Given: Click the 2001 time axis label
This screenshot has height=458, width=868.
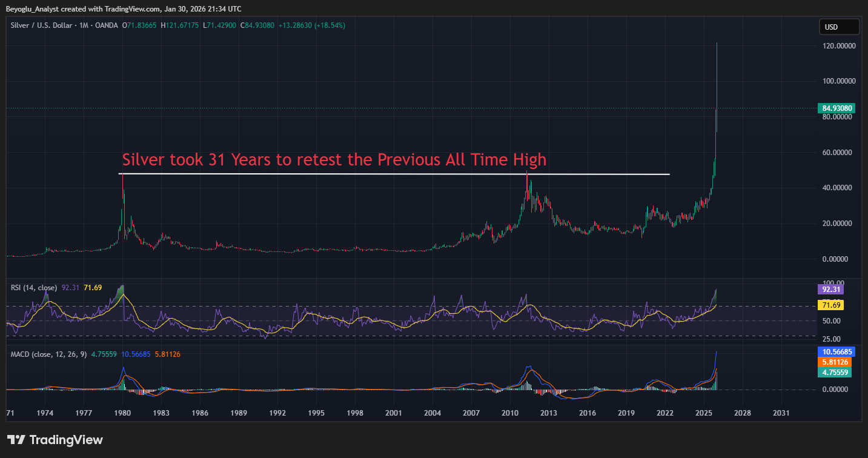Looking at the screenshot, I should [394, 413].
